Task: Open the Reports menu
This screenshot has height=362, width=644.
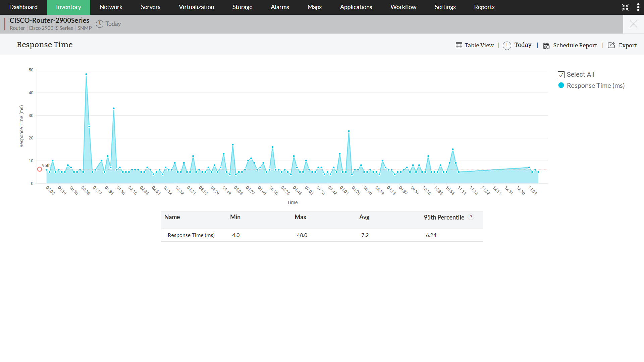Action: click(x=484, y=7)
